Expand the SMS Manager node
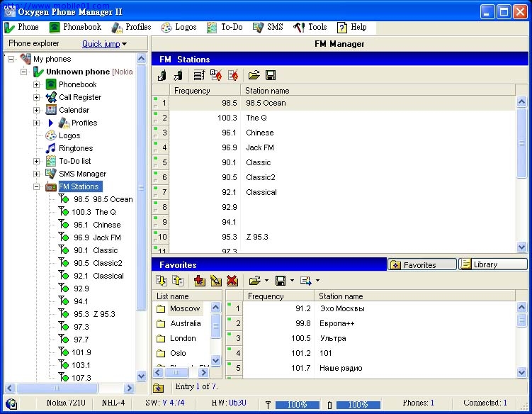This screenshot has width=532, height=414. point(37,174)
